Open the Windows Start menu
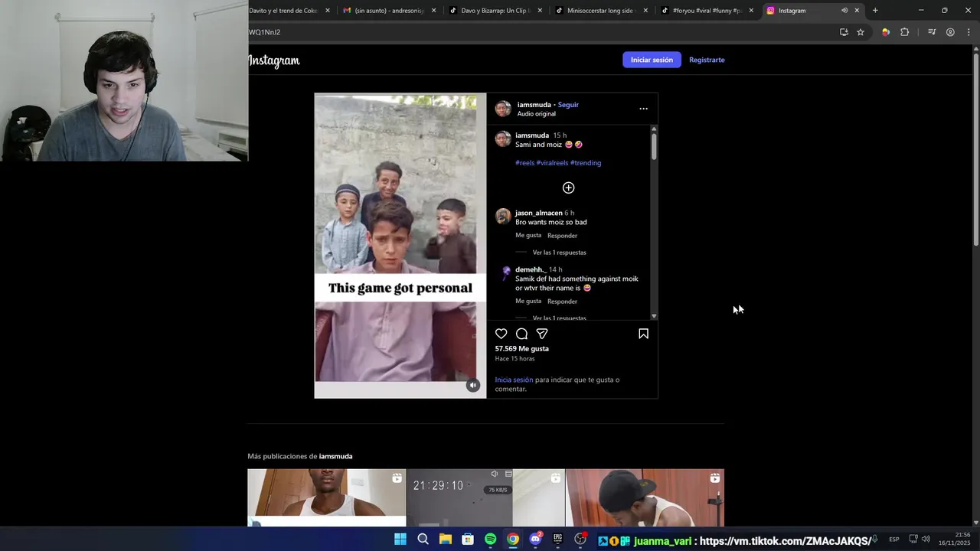Viewport: 980px width, 551px height. click(x=400, y=540)
